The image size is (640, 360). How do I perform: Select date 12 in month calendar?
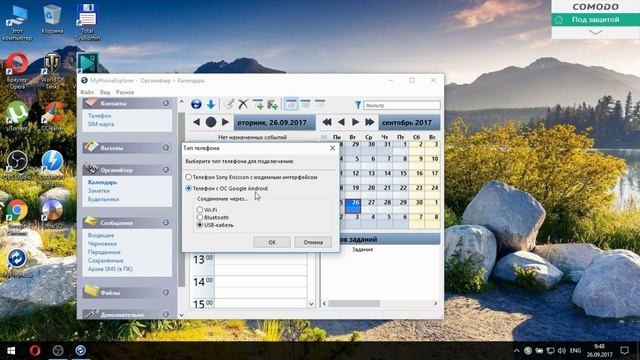[353, 176]
